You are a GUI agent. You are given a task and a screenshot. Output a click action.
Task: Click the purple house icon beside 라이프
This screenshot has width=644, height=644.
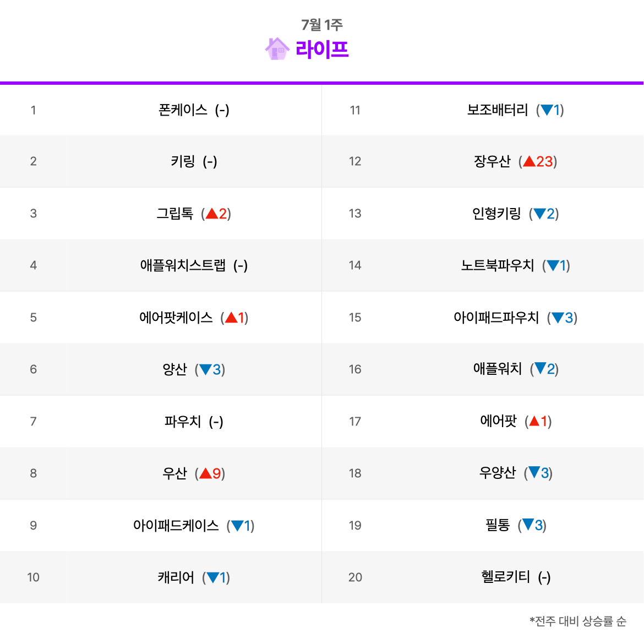[x=277, y=49]
